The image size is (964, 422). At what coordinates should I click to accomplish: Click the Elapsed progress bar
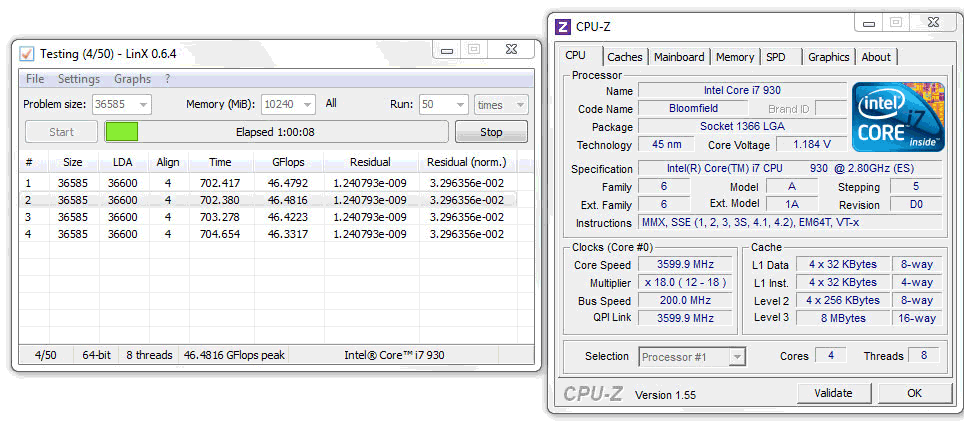276,132
